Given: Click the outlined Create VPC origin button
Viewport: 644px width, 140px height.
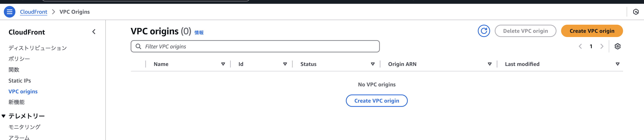Looking at the screenshot, I should (x=376, y=101).
